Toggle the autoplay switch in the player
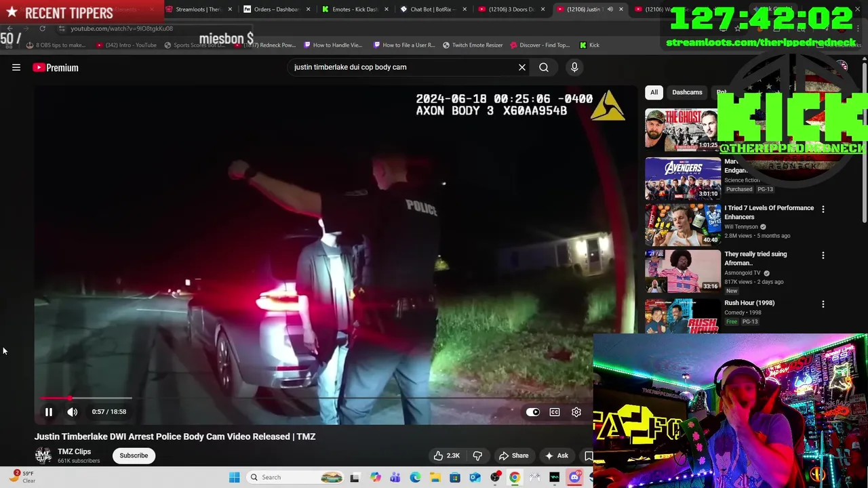Viewport: 868px width, 488px height. pyautogui.click(x=533, y=411)
